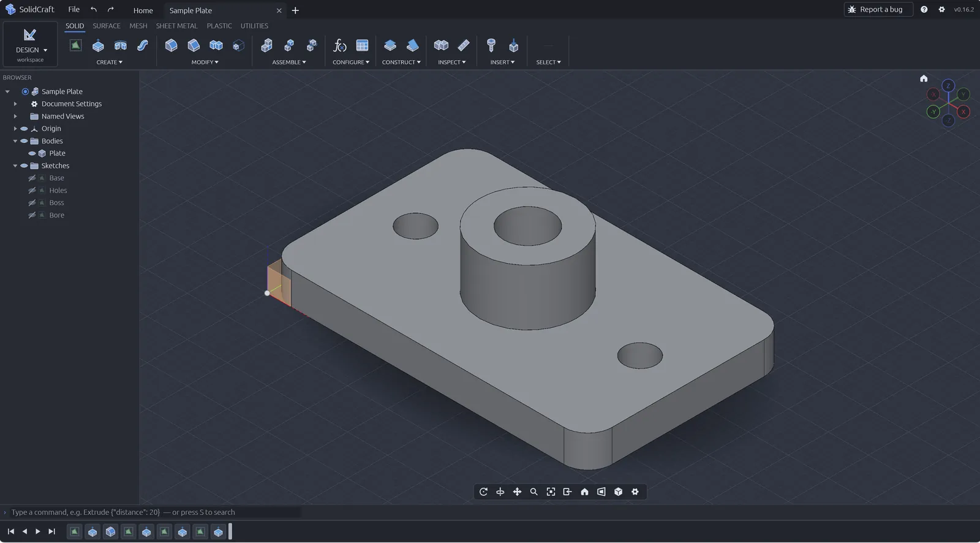The image size is (980, 543).
Task: Click the timeline end marker handle
Action: click(x=230, y=531)
